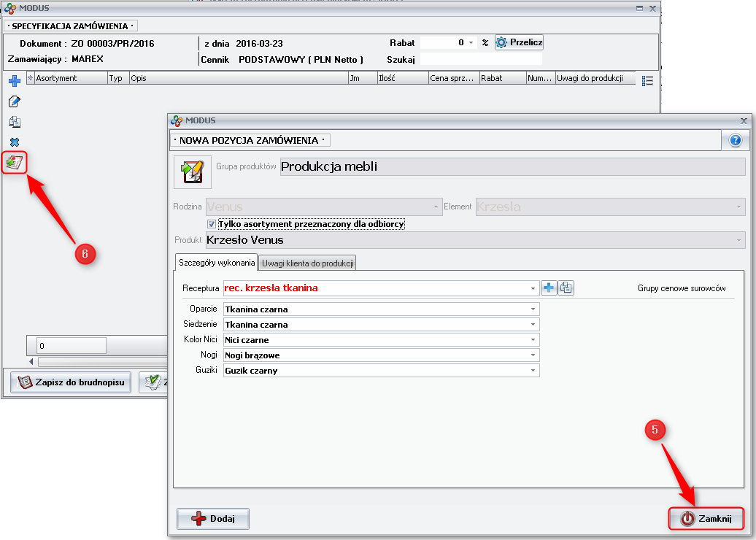756x540 pixels.
Task: Switch to Szczegóły wykonania tab
Action: click(x=217, y=262)
